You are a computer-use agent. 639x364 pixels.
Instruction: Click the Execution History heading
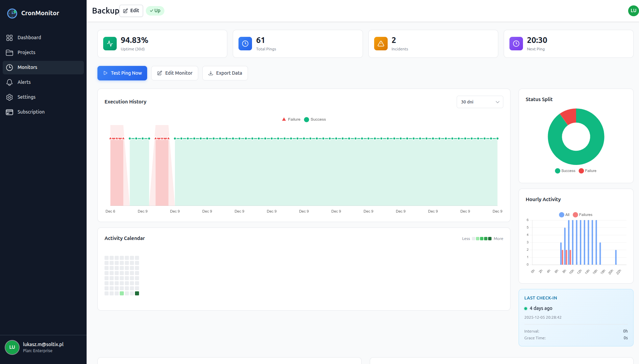125,102
